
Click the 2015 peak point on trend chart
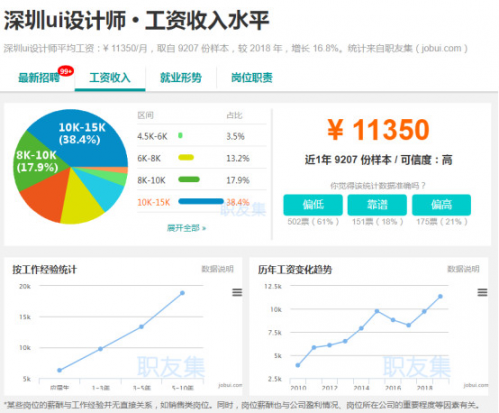pos(377,311)
